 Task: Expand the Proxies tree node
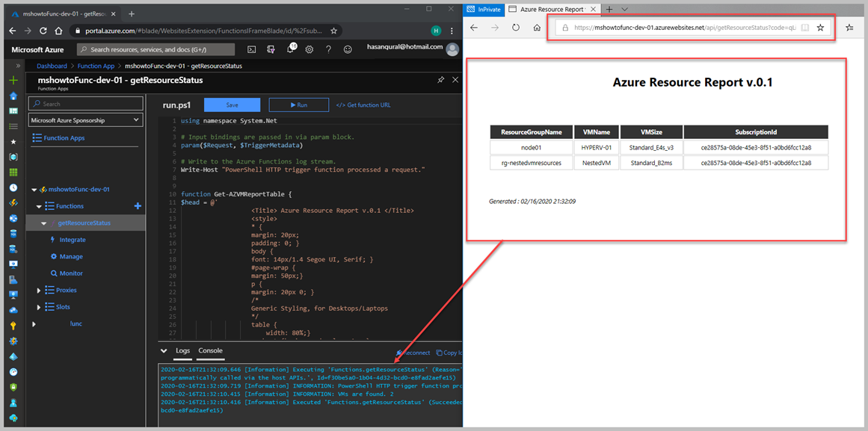click(x=39, y=290)
